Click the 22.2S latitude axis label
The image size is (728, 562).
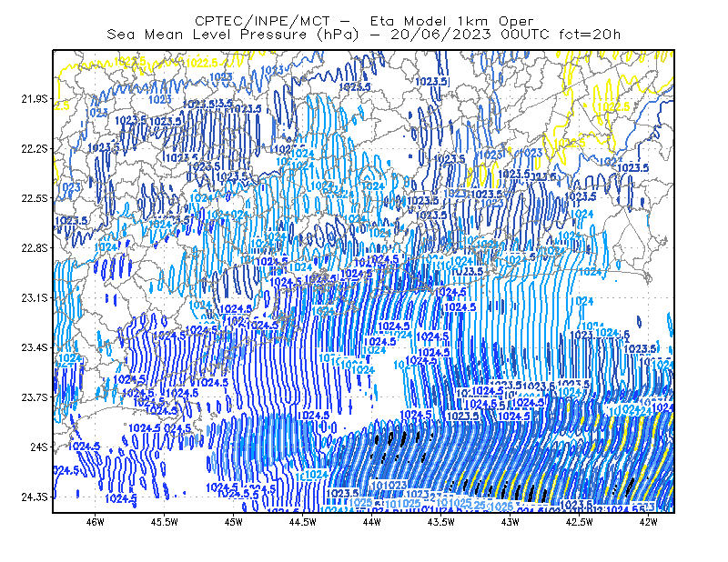pos(34,148)
